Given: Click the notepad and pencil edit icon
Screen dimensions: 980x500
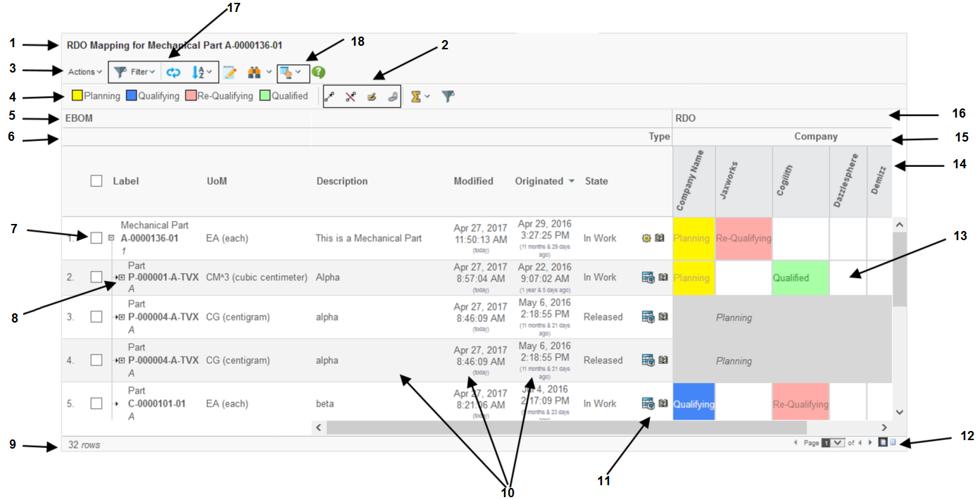Looking at the screenshot, I should click(x=230, y=72).
